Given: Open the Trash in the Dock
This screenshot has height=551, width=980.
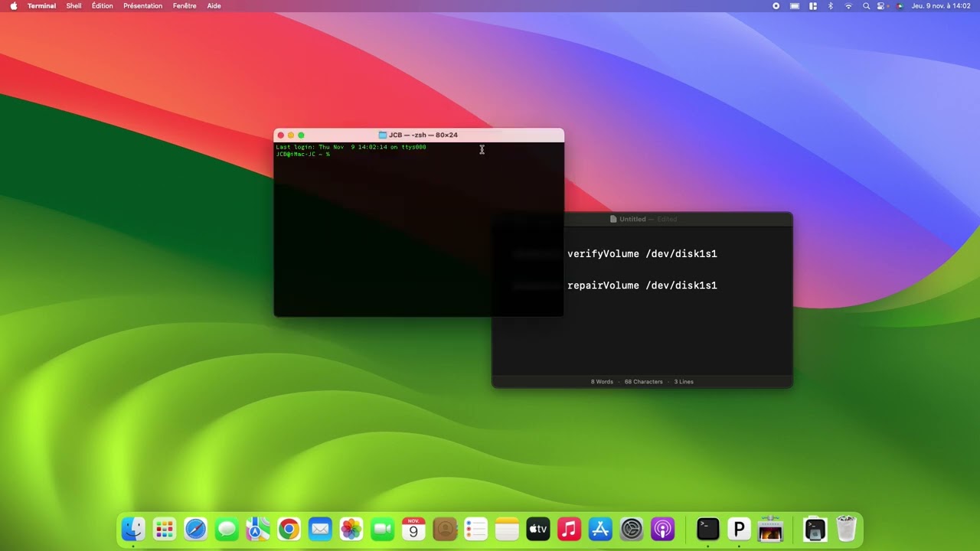Looking at the screenshot, I should pos(846,529).
